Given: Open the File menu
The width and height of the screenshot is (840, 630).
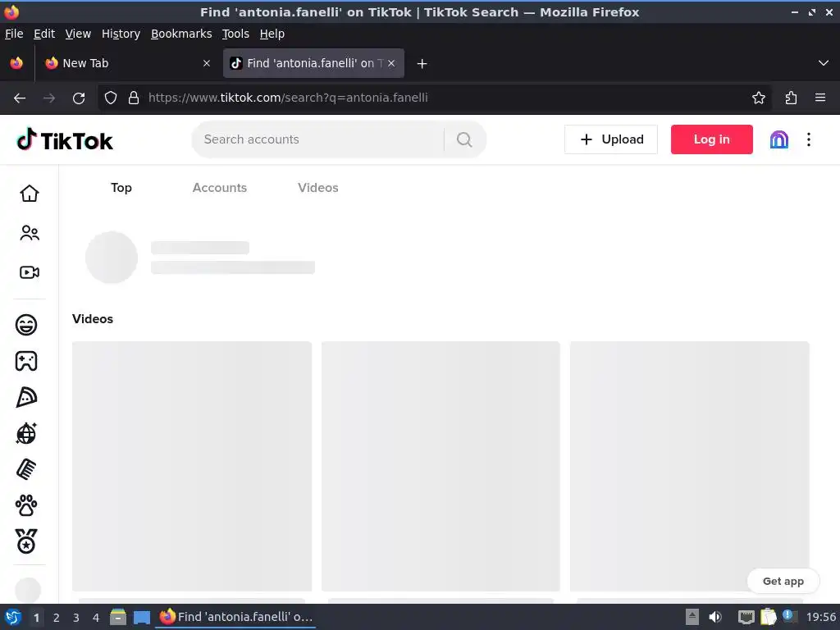Looking at the screenshot, I should [14, 34].
